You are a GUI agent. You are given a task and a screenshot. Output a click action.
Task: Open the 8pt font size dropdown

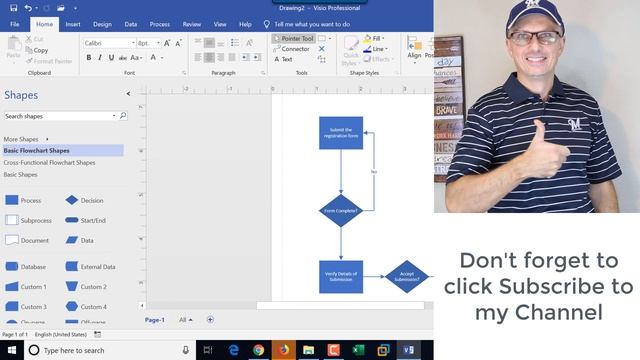(x=158, y=43)
